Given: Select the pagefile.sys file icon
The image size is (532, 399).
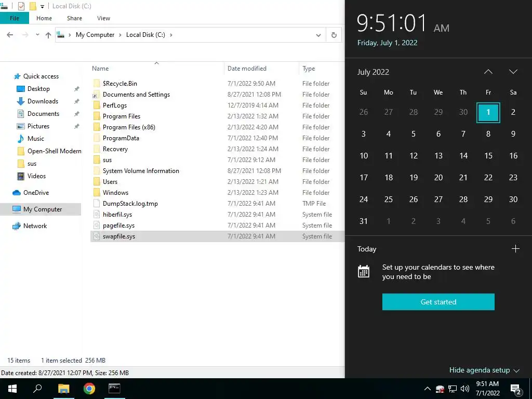Looking at the screenshot, I should pyautogui.click(x=97, y=225).
